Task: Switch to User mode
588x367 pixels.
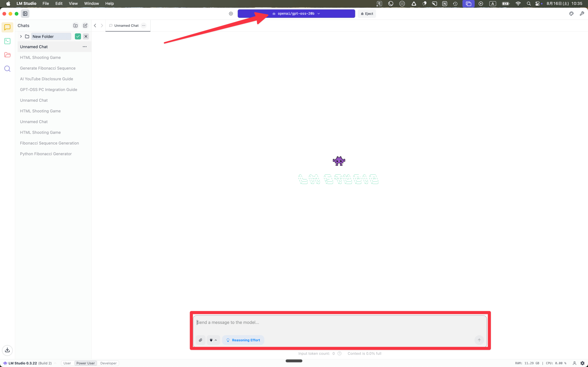Action: click(67, 363)
